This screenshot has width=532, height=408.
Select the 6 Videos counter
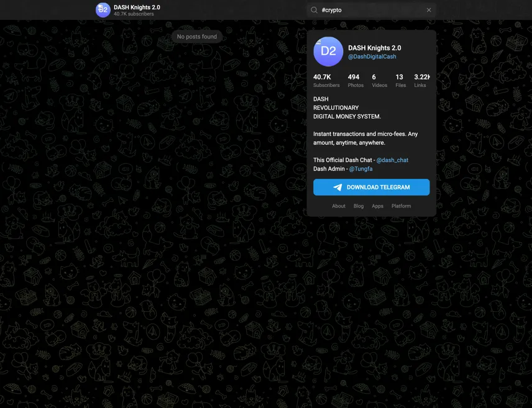pyautogui.click(x=379, y=81)
